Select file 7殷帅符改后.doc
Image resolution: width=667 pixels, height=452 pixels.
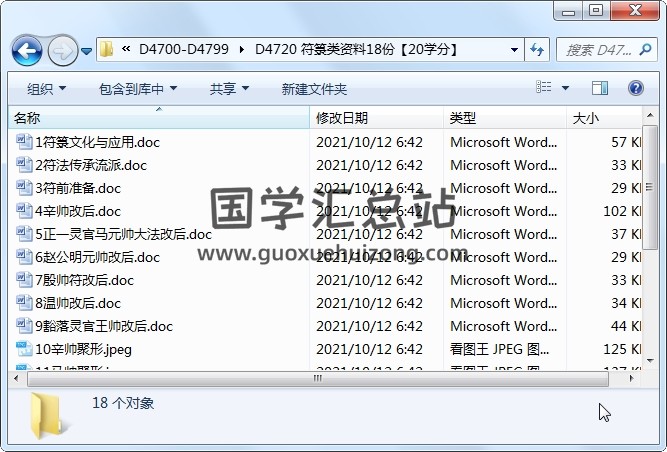84,280
